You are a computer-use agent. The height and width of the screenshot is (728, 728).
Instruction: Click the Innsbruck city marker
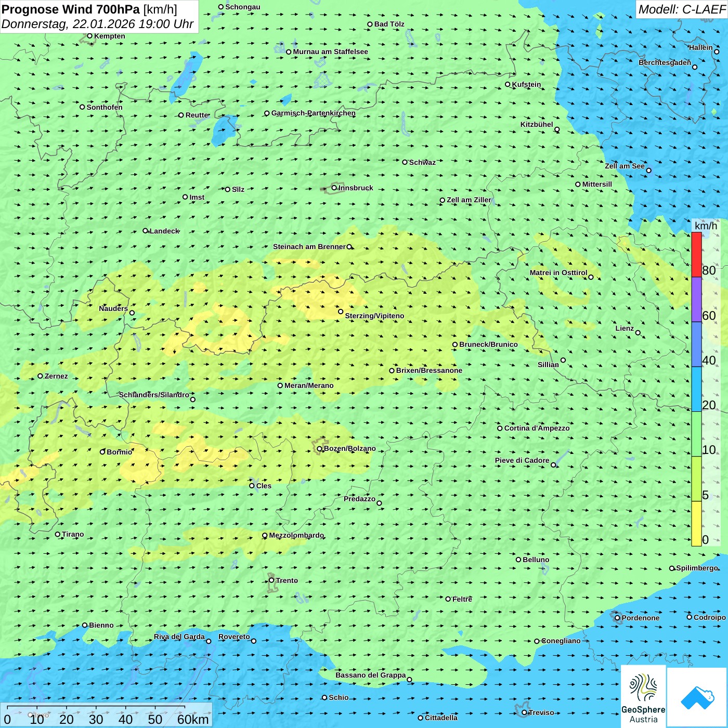tap(334, 188)
